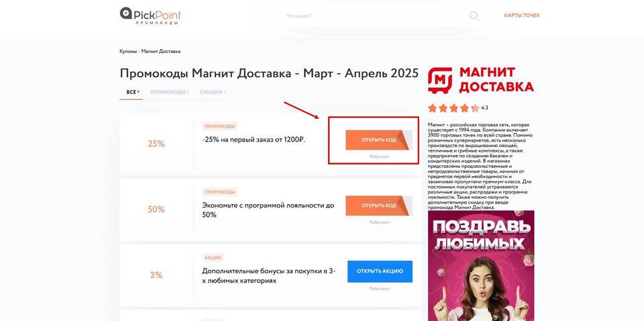Click the Магнит Доставка breadcrumb
Viewport: 644px width, 321px height.
161,52
